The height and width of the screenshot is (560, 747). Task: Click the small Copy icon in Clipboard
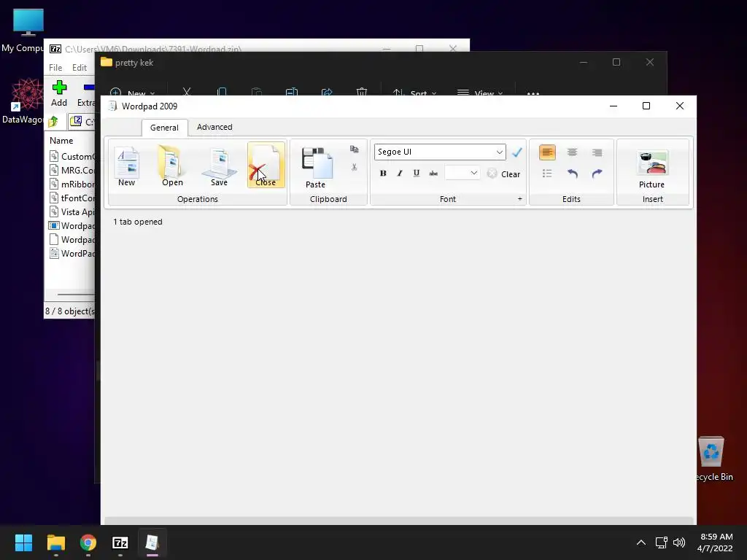[x=354, y=149]
